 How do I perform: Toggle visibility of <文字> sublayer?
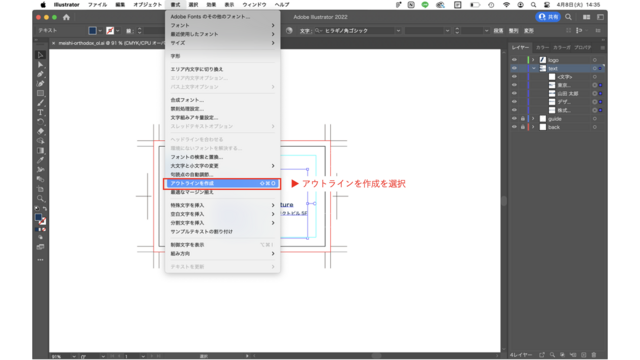pyautogui.click(x=514, y=77)
